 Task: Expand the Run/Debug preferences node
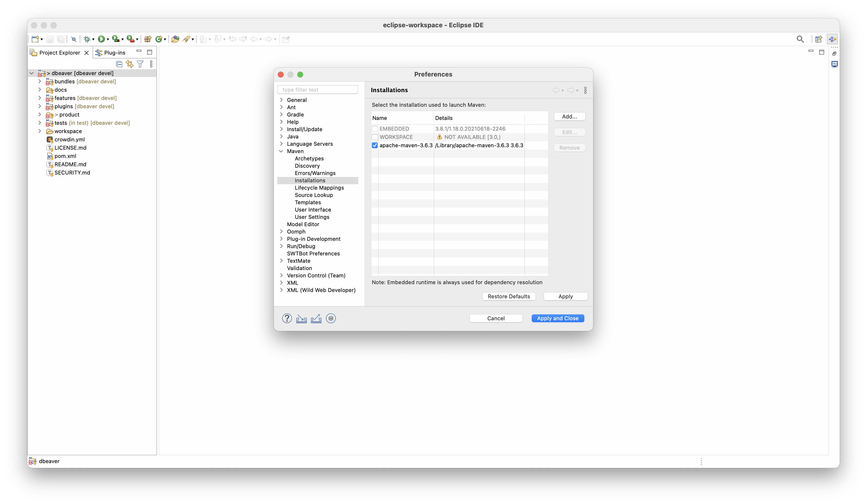tap(281, 246)
